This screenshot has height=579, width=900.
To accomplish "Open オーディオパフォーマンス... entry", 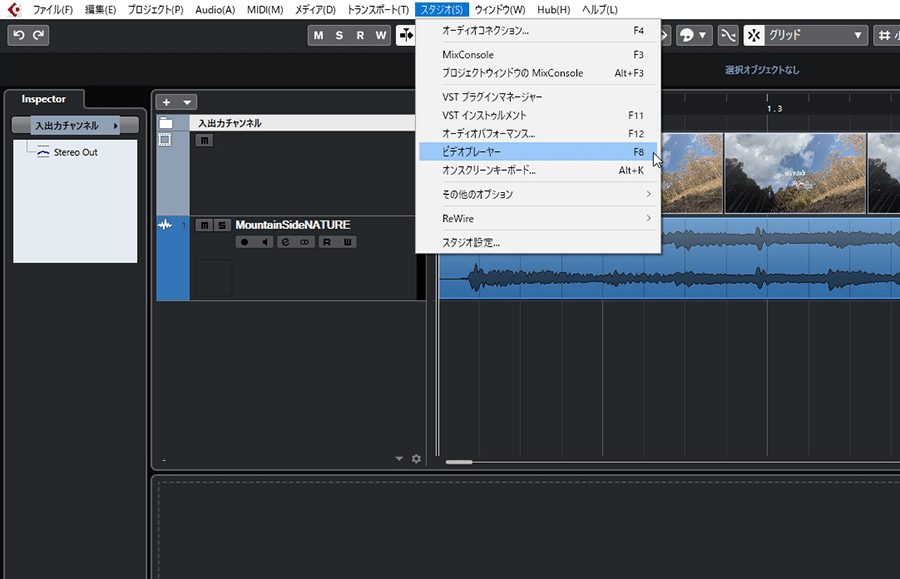I will point(538,134).
